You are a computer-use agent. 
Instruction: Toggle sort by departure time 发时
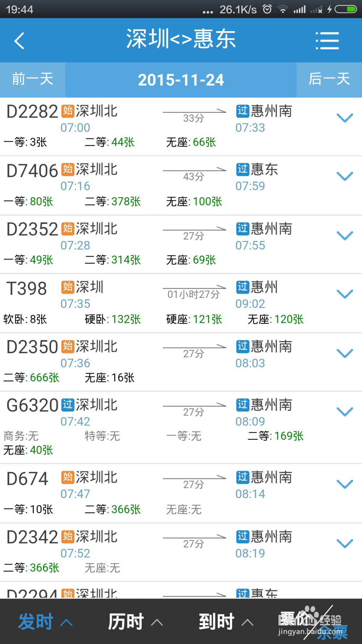pyautogui.click(x=45, y=622)
